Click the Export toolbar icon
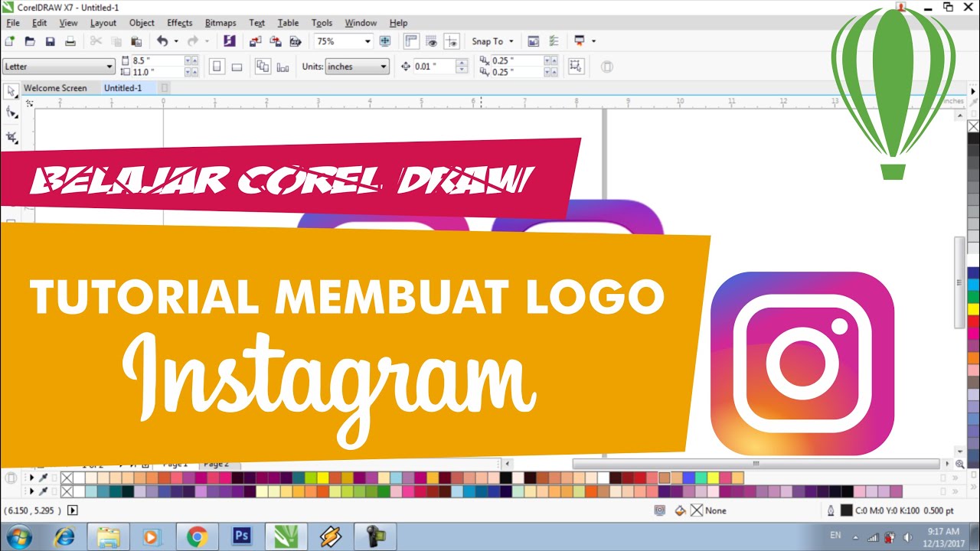 275,41
